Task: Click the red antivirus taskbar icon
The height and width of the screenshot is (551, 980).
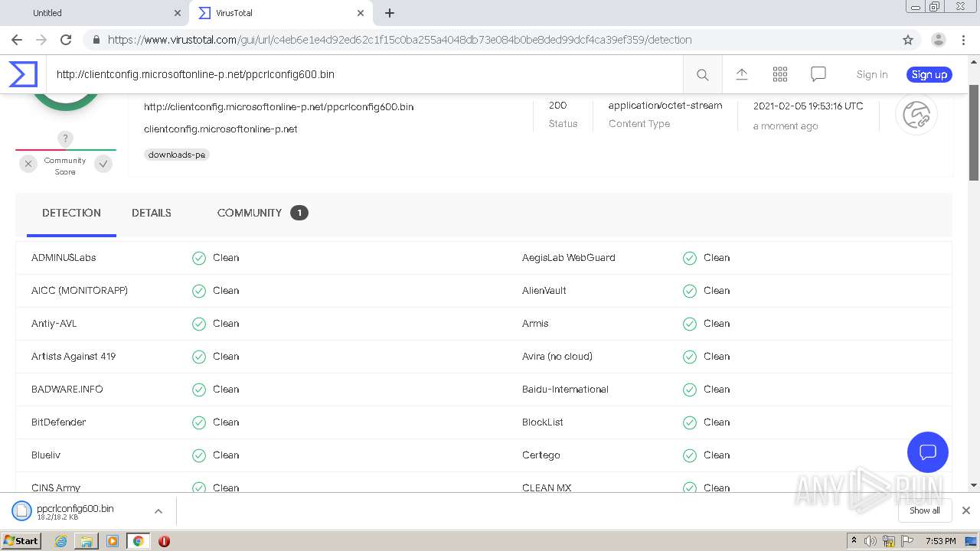Action: (164, 541)
